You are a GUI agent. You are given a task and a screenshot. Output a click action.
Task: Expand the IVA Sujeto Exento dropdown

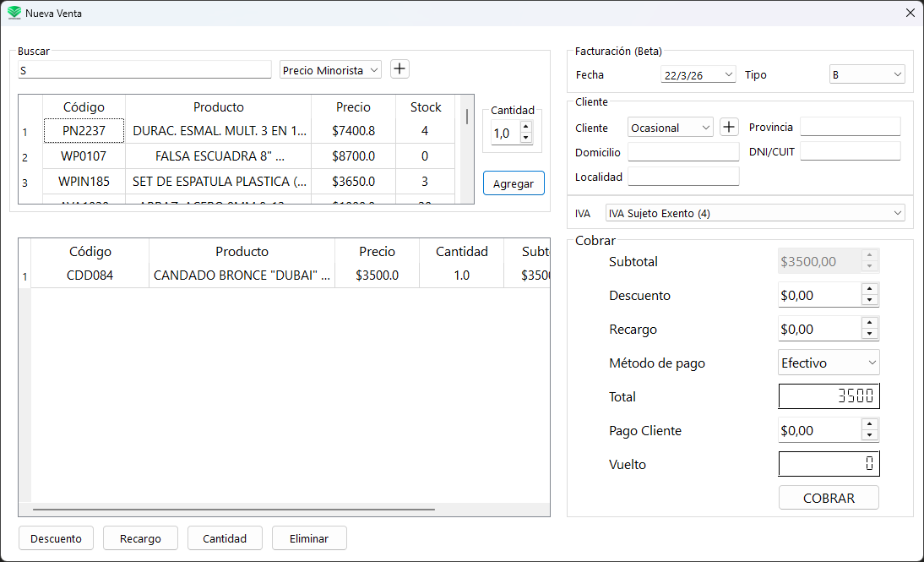coord(754,212)
